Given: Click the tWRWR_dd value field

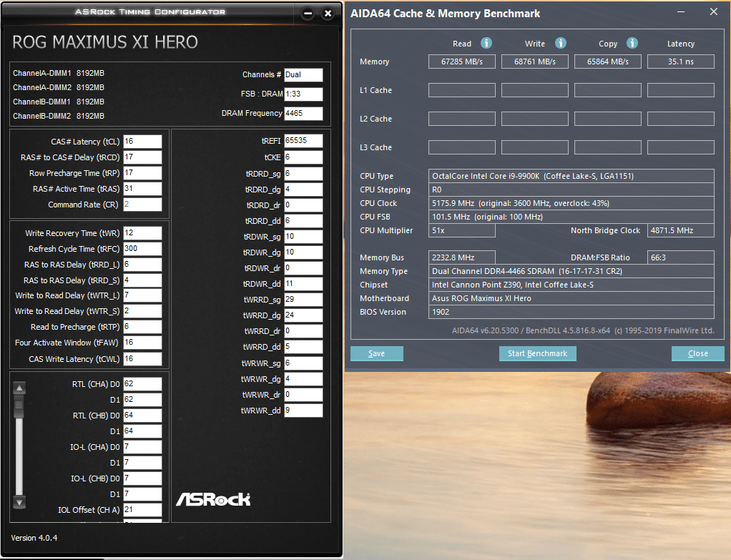Looking at the screenshot, I should pyautogui.click(x=303, y=411).
